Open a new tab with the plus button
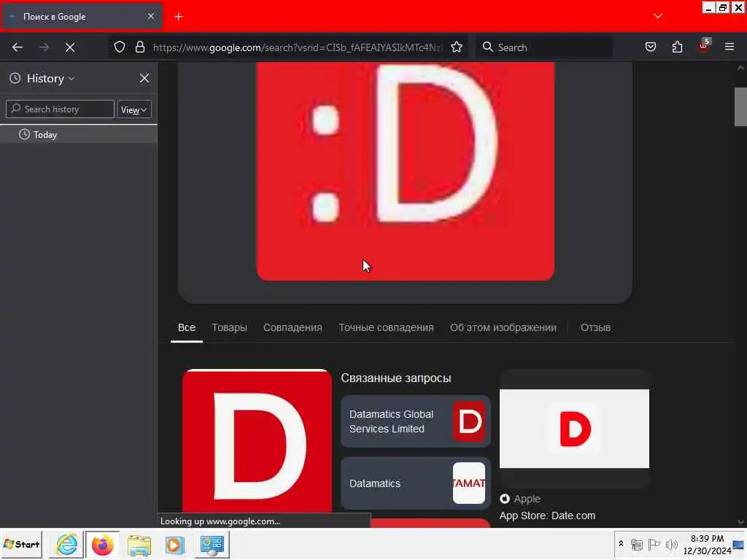 [x=179, y=17]
